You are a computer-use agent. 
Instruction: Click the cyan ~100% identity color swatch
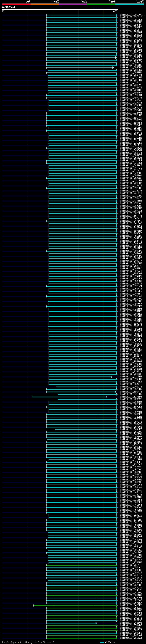130,4
